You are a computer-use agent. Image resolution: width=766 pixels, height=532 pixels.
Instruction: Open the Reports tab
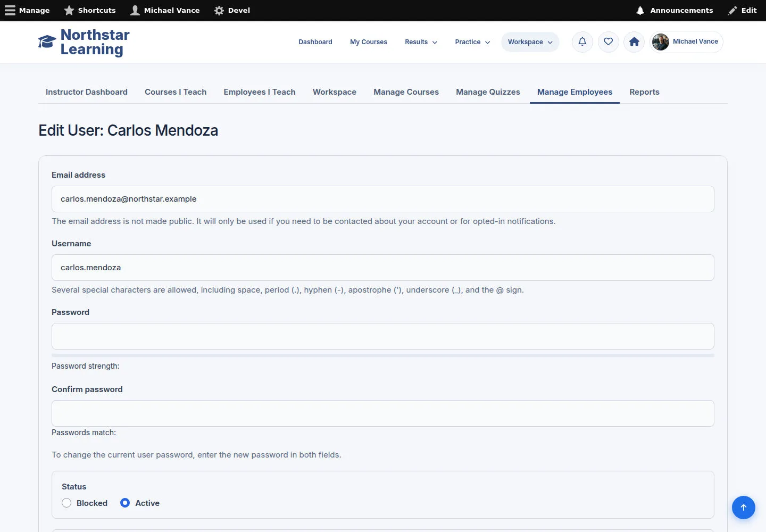[x=644, y=92]
